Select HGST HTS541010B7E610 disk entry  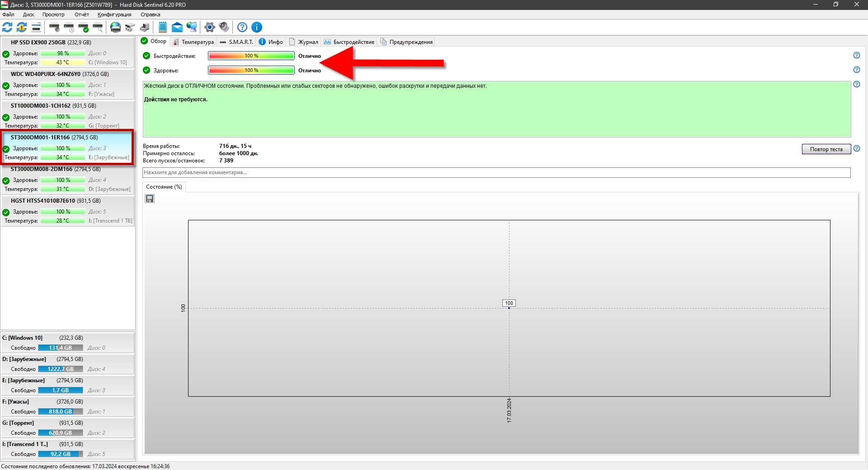coord(68,210)
